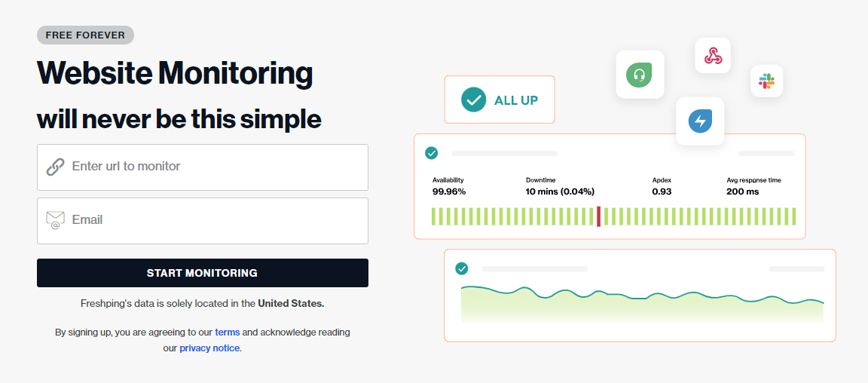Image resolution: width=868 pixels, height=383 pixels.
Task: Click the teal check on response graph card
Action: (x=462, y=268)
